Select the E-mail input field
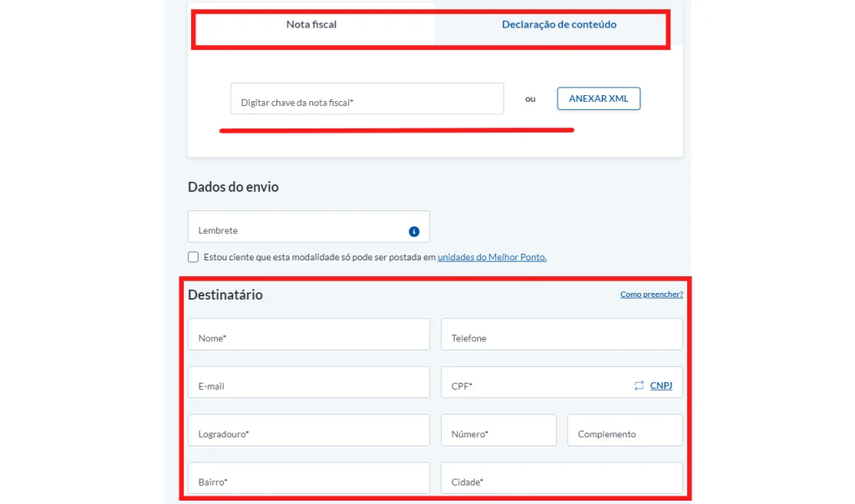The image size is (855, 504). (309, 382)
